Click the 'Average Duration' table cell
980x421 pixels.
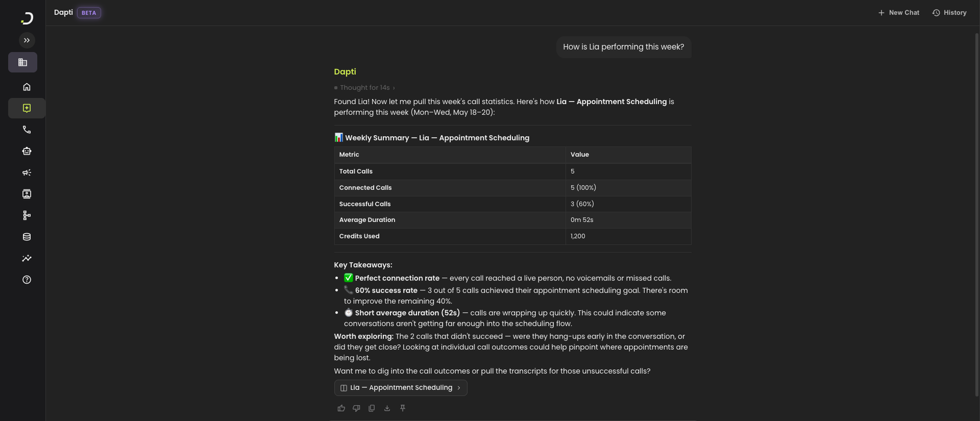(x=450, y=220)
